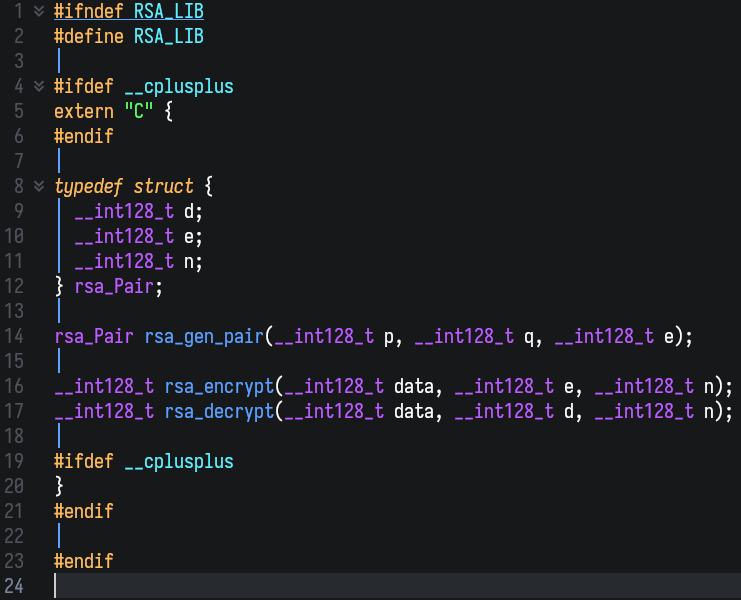The height and width of the screenshot is (600, 741).
Task: Click line number 1 in the gutter
Action: (18, 11)
